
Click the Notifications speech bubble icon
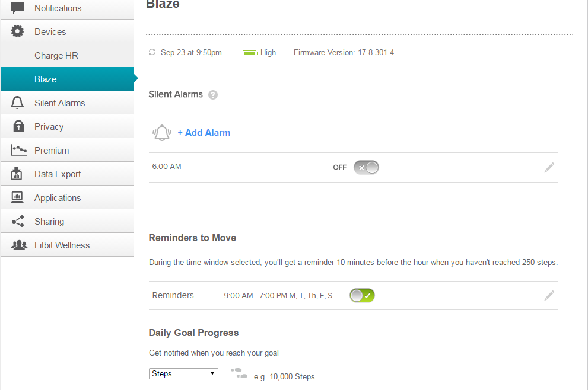[x=17, y=7]
